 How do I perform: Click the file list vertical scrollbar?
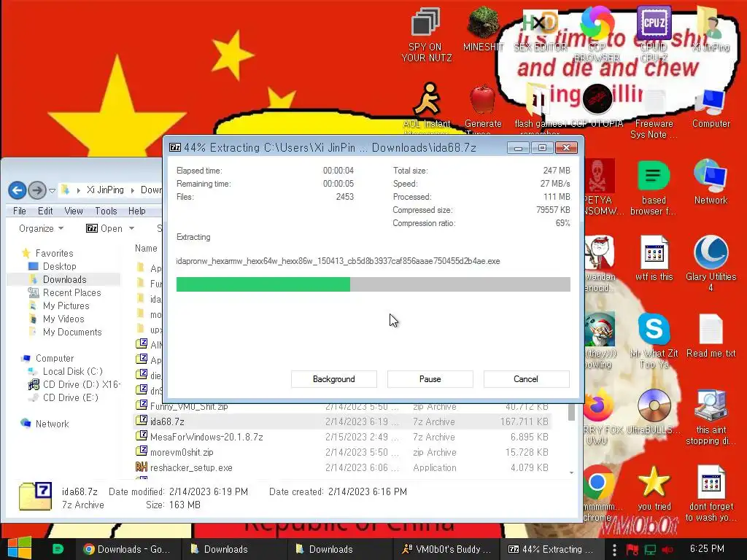571,413
